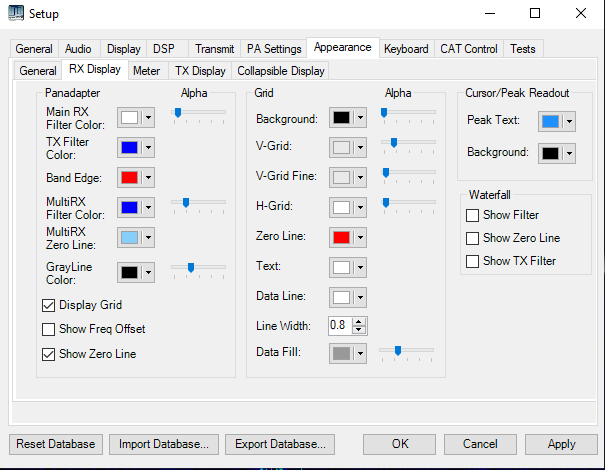
Task: Click the Peak Text blue color swatch
Action: click(549, 121)
